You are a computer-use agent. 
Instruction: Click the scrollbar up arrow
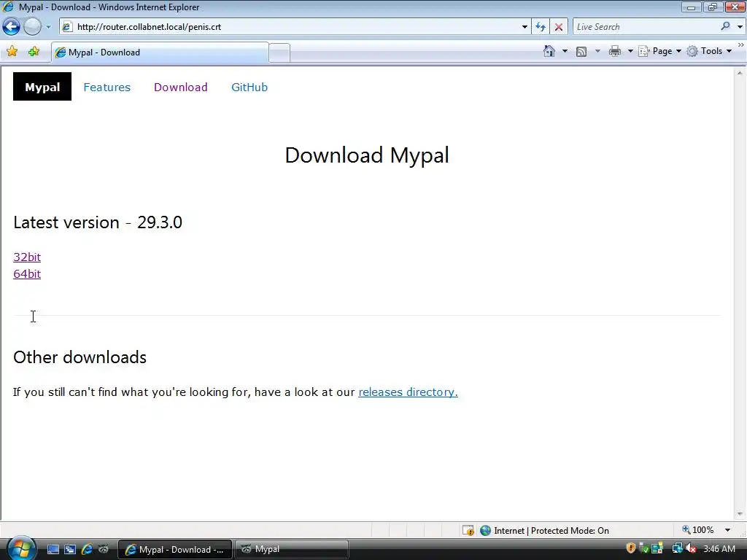740,73
